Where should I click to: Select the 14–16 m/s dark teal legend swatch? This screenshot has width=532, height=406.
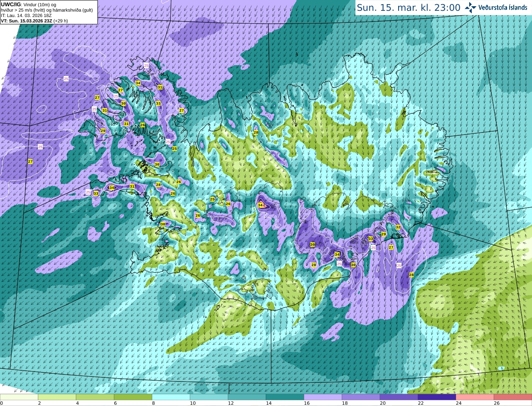(285, 397)
